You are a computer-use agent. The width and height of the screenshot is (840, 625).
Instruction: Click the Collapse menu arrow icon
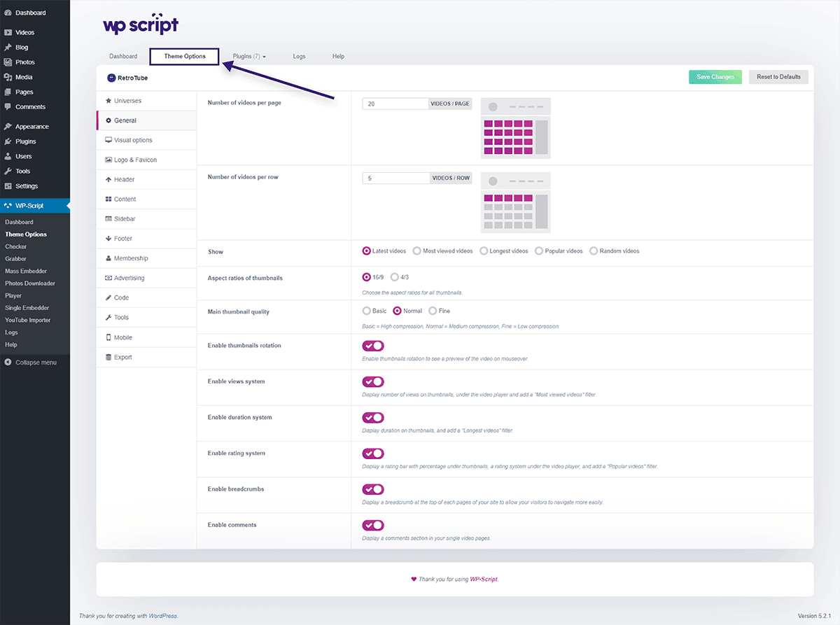(8, 363)
